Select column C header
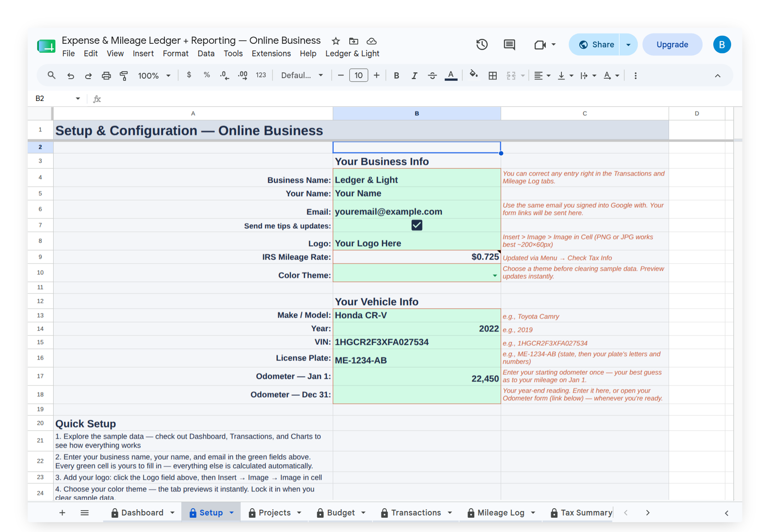 click(x=585, y=113)
